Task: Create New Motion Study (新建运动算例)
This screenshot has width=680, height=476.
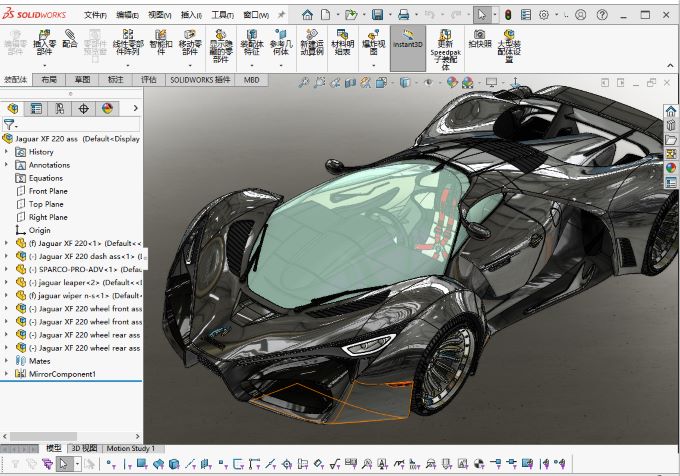Action: tap(312, 43)
